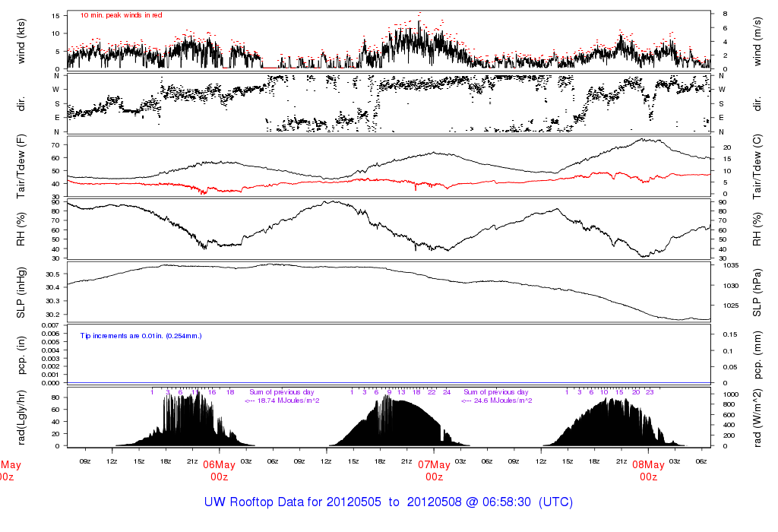Click the '1030' tick on SLP hPa axis
The image size is (778, 532).
(x=731, y=286)
